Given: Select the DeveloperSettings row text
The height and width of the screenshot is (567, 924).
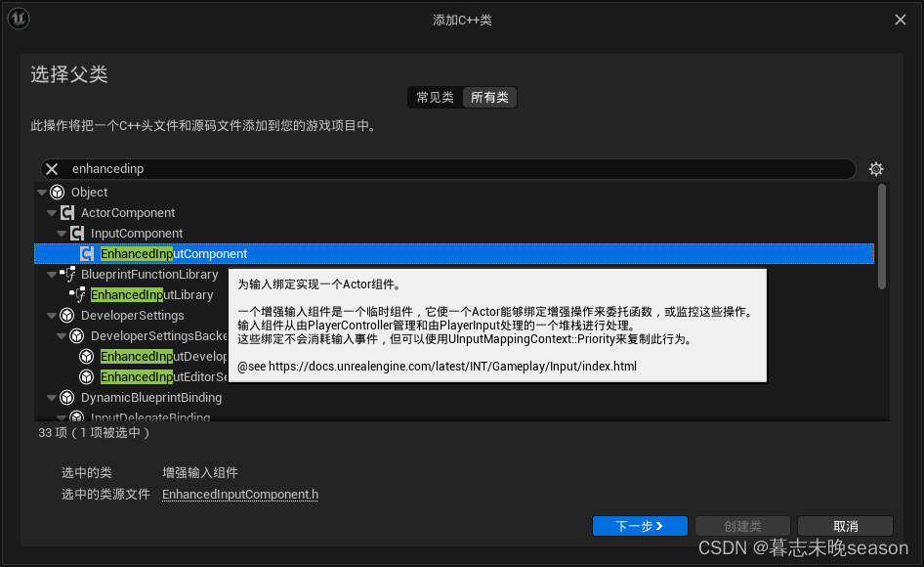Looking at the screenshot, I should pyautogui.click(x=133, y=316).
